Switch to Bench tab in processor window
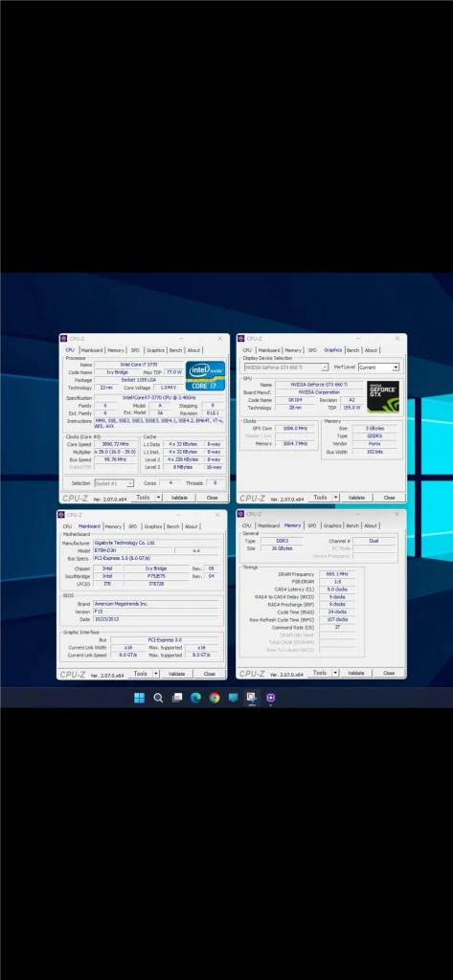 tap(176, 350)
